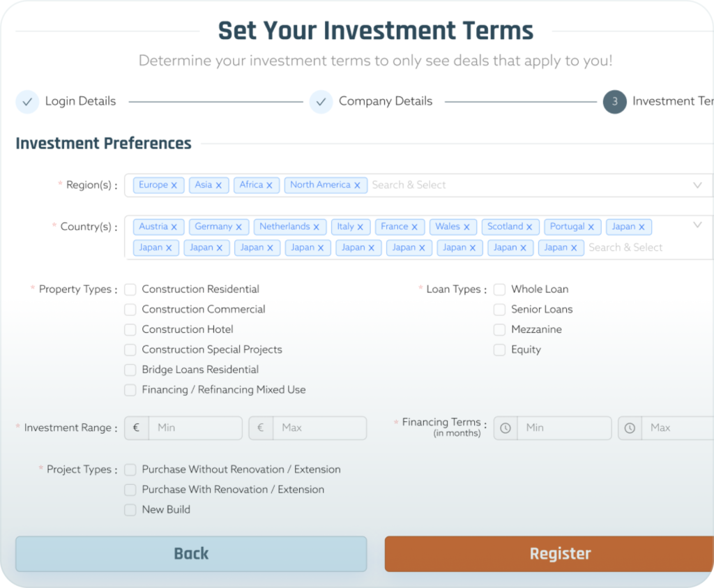Click the Login Details checkmark step icon
Screen dimensions: 714x588
[27, 102]
